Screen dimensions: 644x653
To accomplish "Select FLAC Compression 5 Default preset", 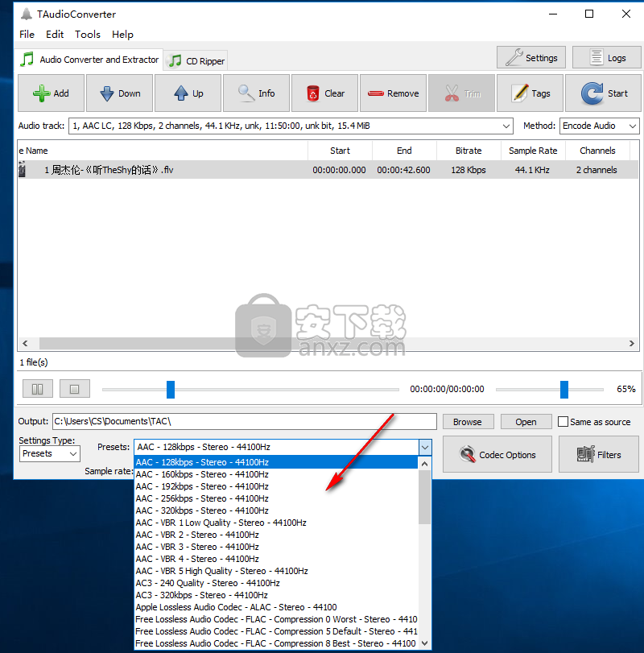I will 275,631.
